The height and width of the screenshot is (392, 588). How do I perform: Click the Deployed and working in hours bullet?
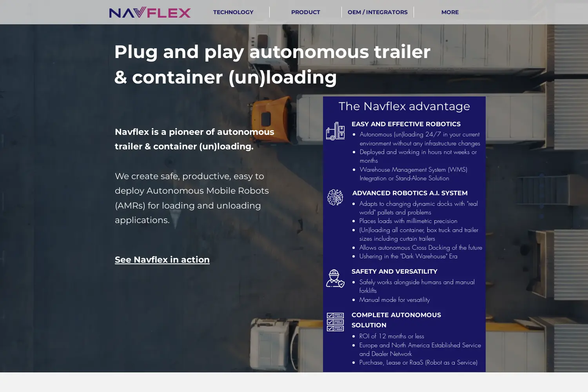click(x=418, y=156)
